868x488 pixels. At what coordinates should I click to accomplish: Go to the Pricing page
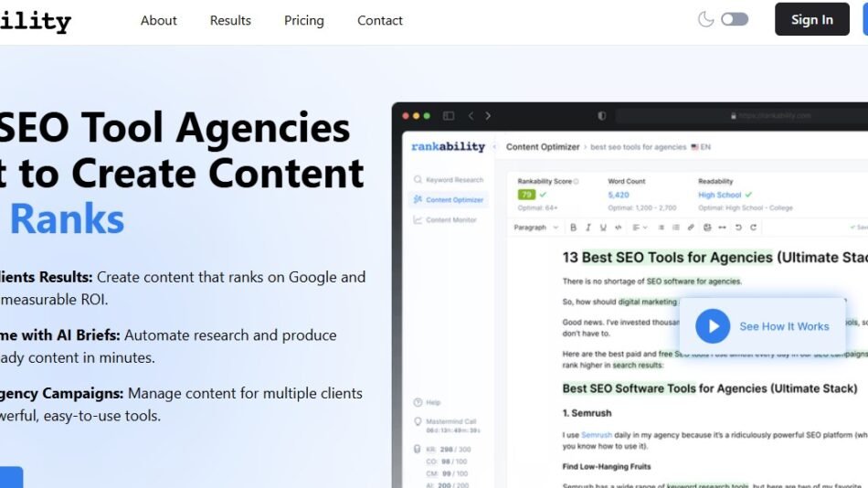click(303, 20)
